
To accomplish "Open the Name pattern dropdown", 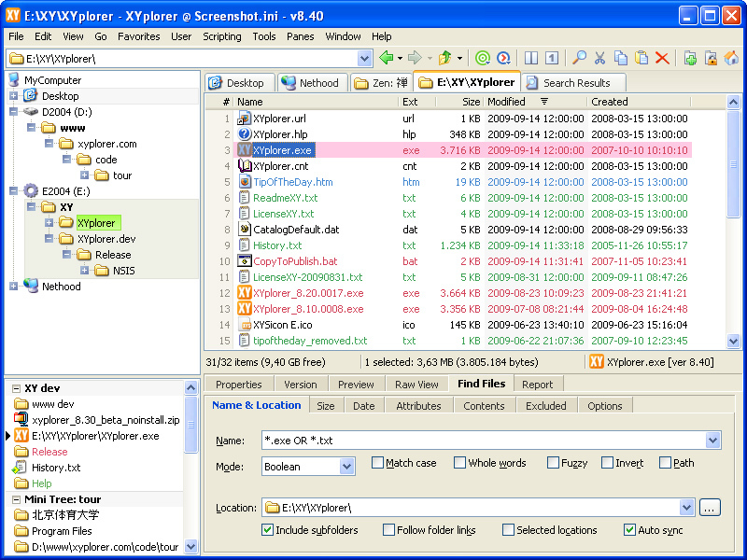I will (712, 441).
